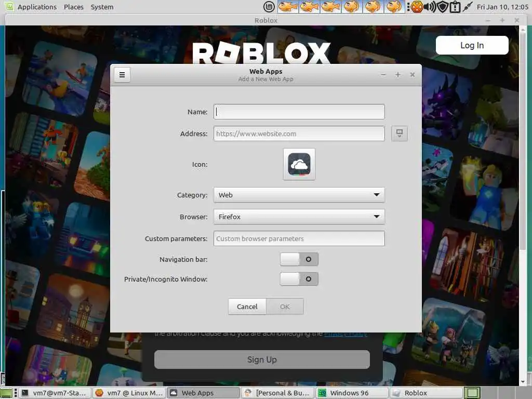Image resolution: width=532 pixels, height=399 pixels.
Task: Select the Web Apps taskbar item
Action: [203, 393]
